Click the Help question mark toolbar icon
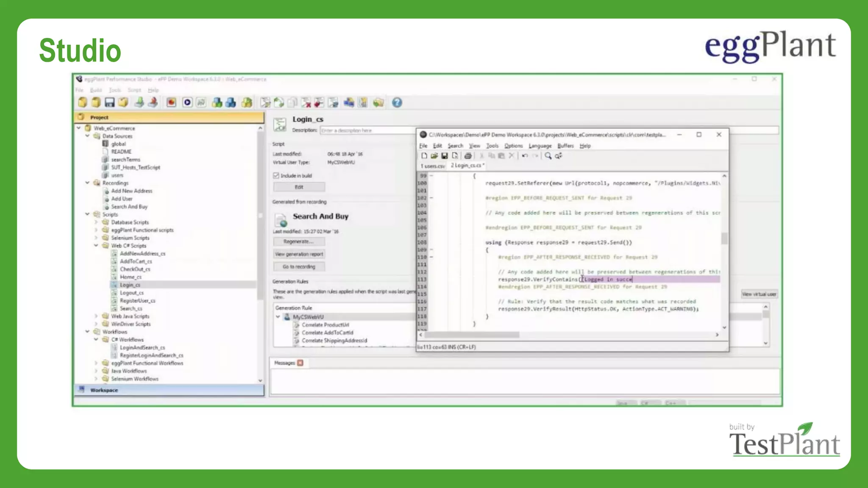 (397, 103)
